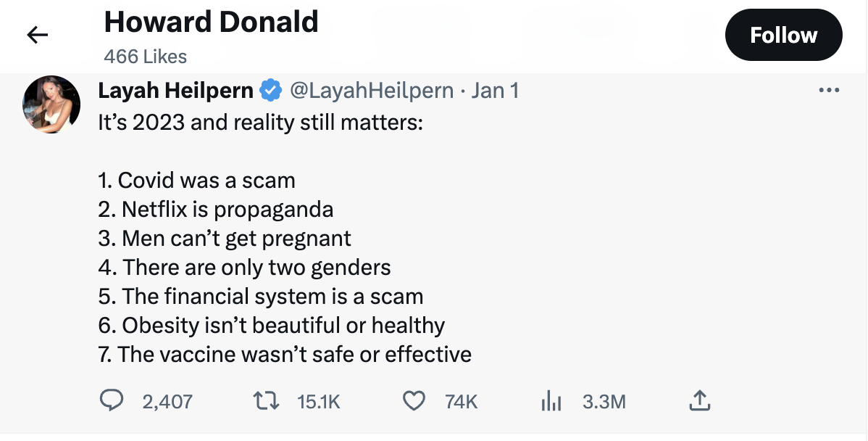
Task: Open the @LayahHeilpern handle link
Action: pos(372,91)
